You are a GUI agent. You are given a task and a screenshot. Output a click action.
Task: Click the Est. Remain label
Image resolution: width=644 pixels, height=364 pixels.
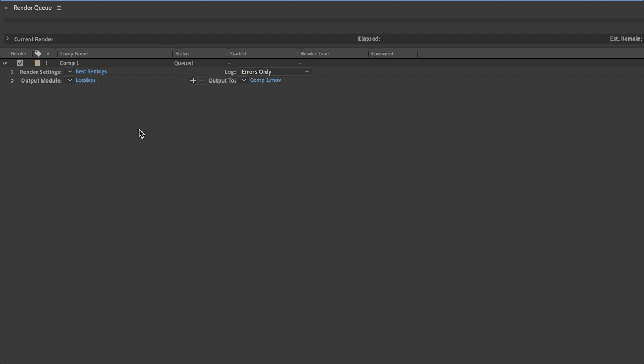click(626, 39)
